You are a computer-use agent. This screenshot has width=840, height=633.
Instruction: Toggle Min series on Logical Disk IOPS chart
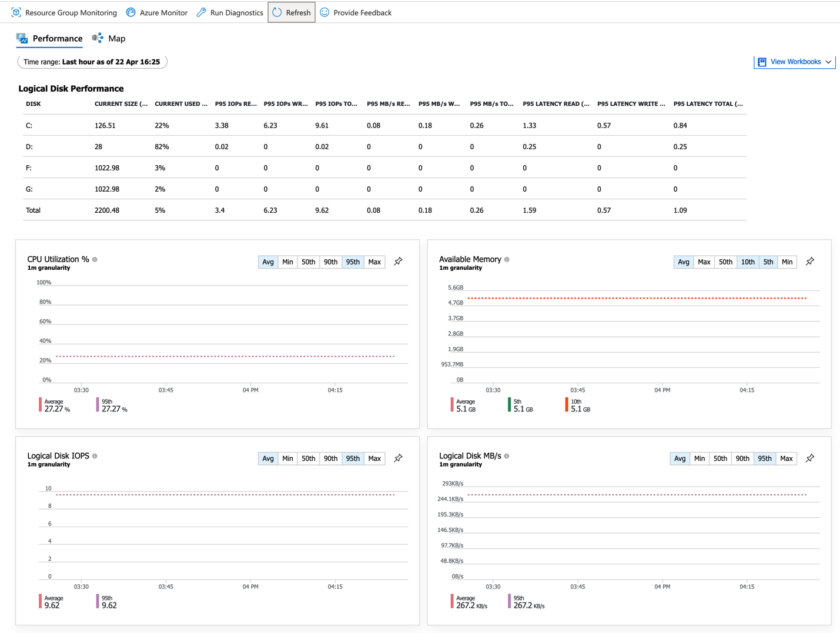click(x=287, y=458)
